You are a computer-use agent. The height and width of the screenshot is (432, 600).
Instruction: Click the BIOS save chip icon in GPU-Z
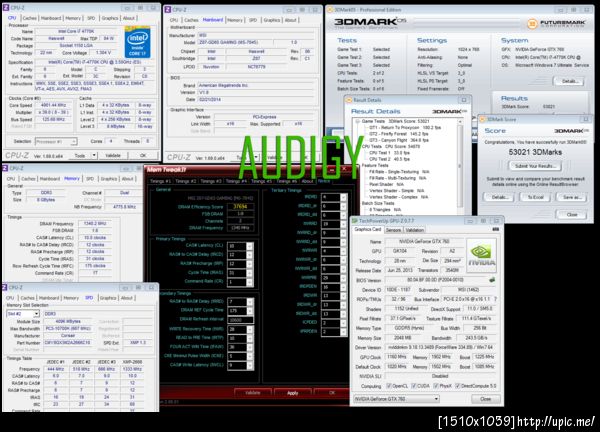coord(492,280)
